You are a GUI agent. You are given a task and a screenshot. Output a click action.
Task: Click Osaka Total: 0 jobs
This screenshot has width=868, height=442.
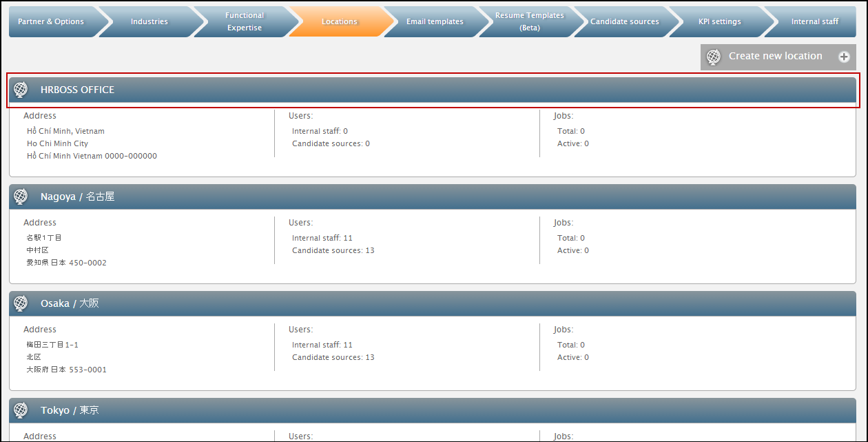point(571,345)
